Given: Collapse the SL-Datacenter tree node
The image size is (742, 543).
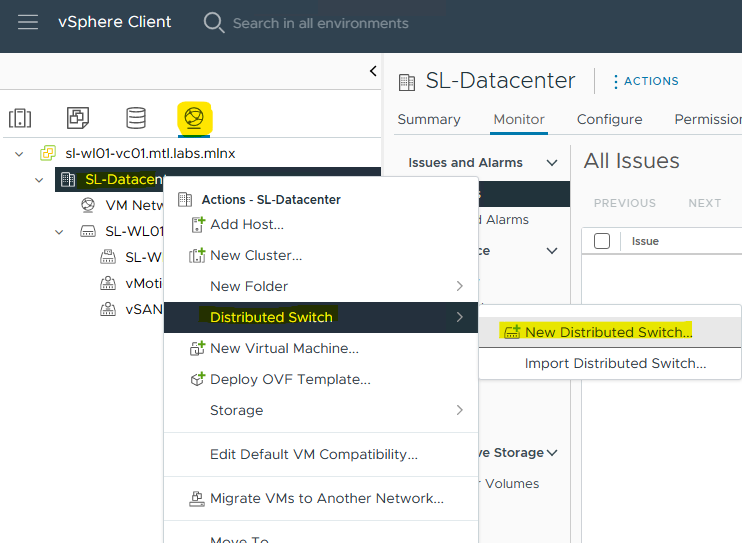Looking at the screenshot, I should coord(39,180).
